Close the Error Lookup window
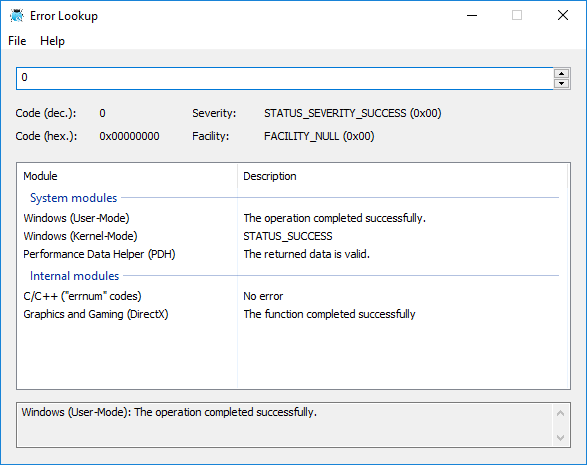The image size is (587, 465). tap(563, 15)
